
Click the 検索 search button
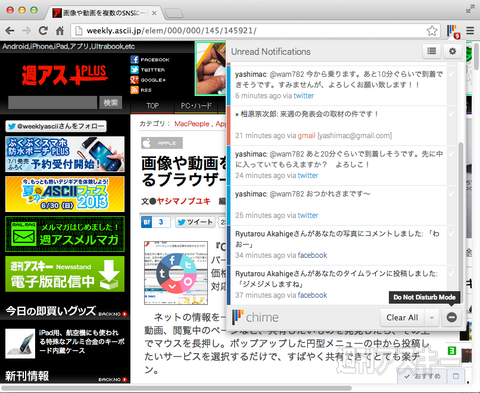(x=110, y=103)
